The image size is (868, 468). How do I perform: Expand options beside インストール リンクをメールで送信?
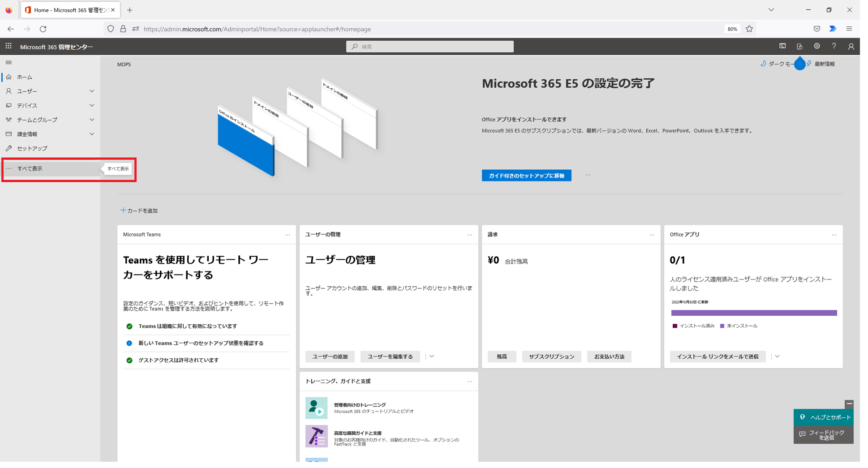pos(778,356)
